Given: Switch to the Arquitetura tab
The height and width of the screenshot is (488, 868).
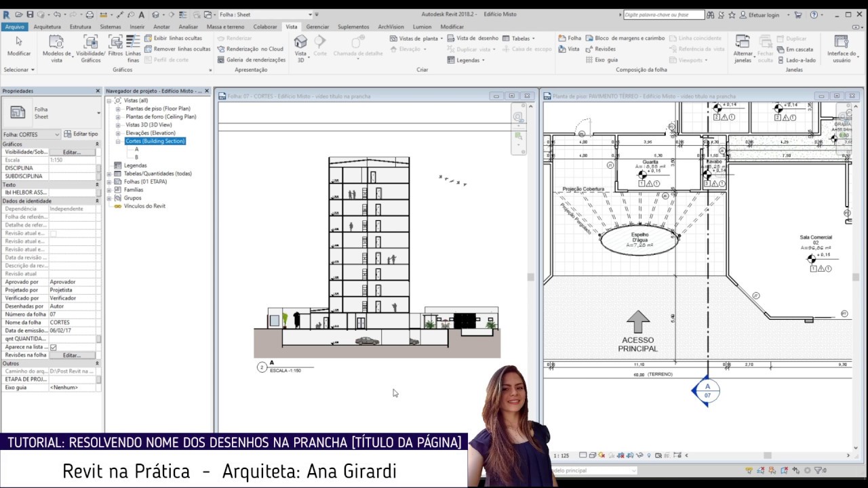Looking at the screenshot, I should point(47,27).
